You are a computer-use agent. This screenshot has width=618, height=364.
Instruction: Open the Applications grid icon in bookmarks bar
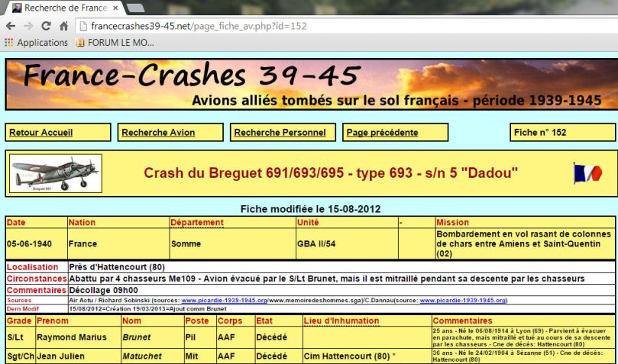[8, 43]
